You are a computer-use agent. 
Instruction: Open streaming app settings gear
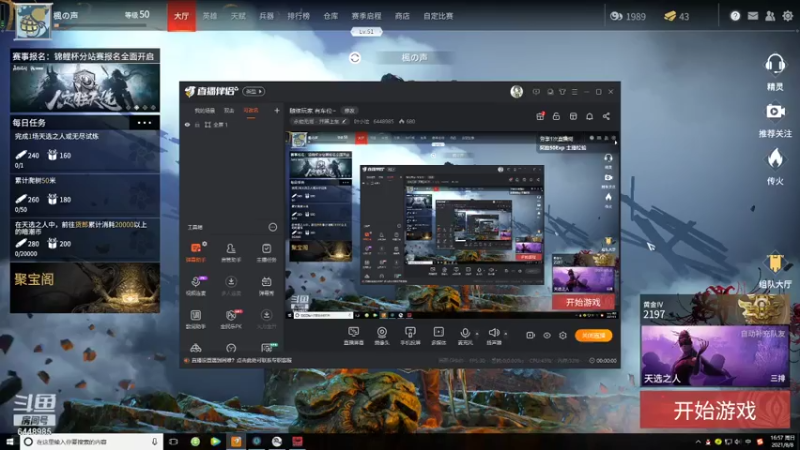point(563,335)
